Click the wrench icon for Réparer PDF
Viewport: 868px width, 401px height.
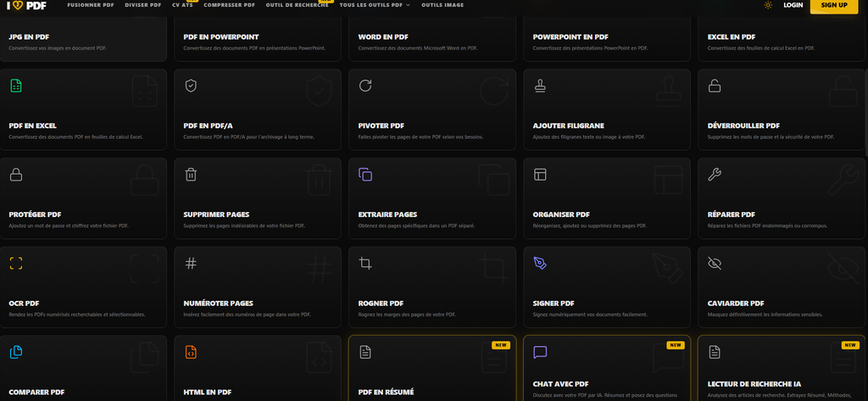(715, 175)
